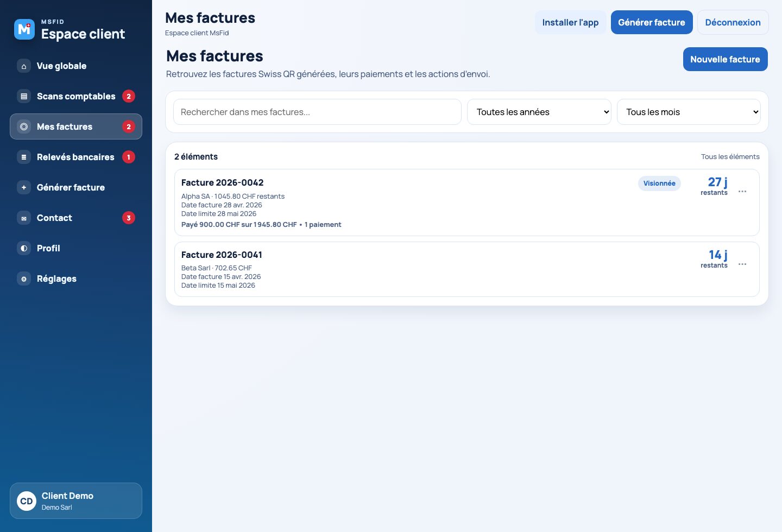Open Vue globale home icon
Image resolution: width=782 pixels, height=532 pixels.
pos(24,66)
